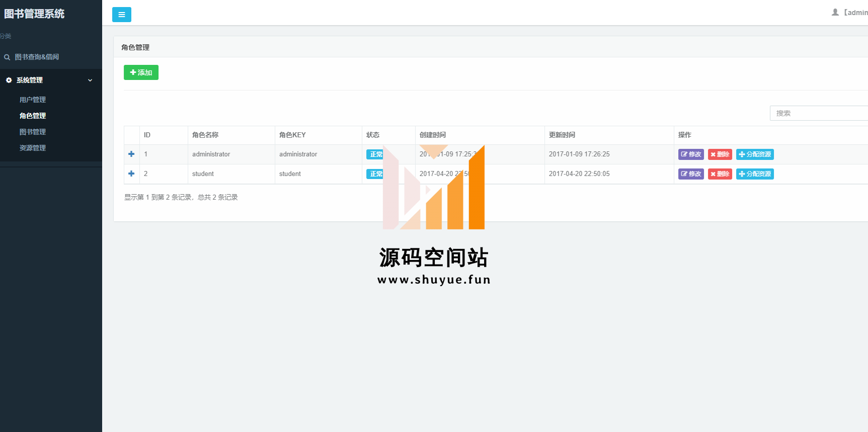The width and height of the screenshot is (868, 432).
Task: Go to 资源管理 sidebar item
Action: [x=33, y=148]
